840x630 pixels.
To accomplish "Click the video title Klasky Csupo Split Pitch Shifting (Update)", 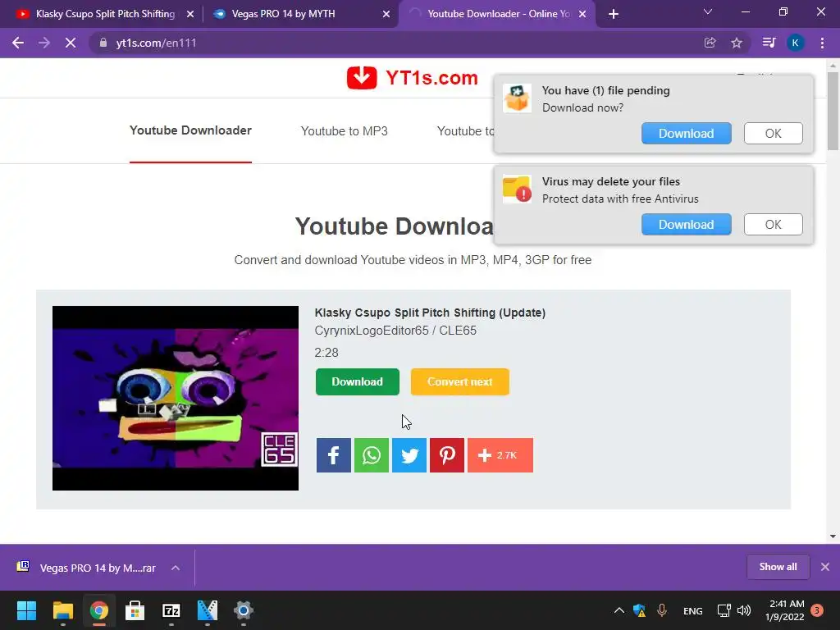I will point(430,313).
